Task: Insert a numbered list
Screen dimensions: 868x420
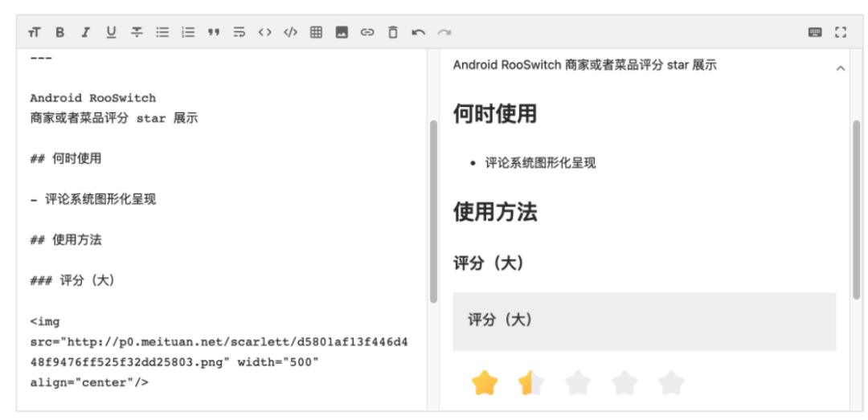Action: point(188,33)
